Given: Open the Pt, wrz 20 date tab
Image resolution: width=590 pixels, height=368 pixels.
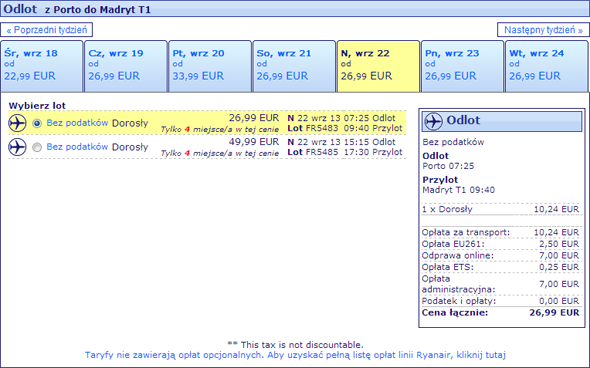Looking at the screenshot, I should pos(210,66).
